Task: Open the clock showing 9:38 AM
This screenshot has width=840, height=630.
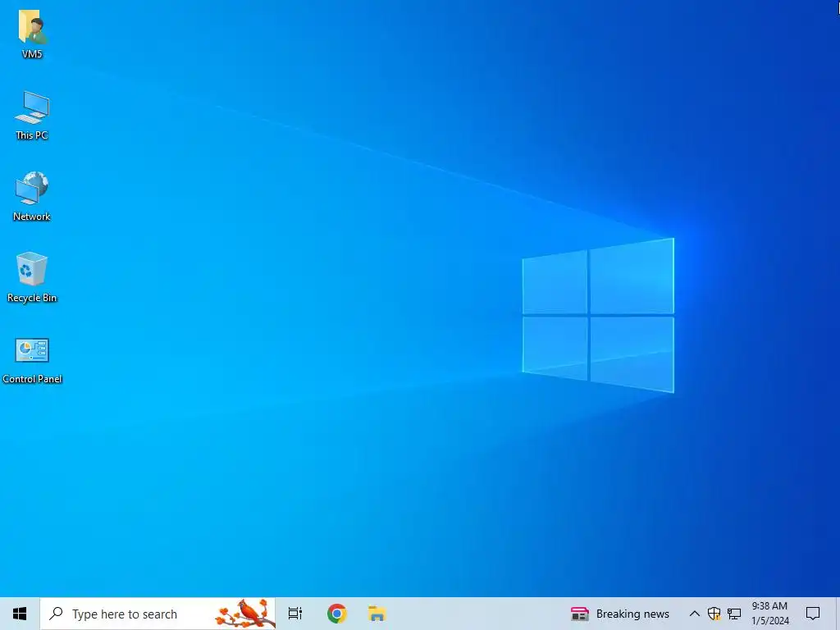Action: coord(769,614)
